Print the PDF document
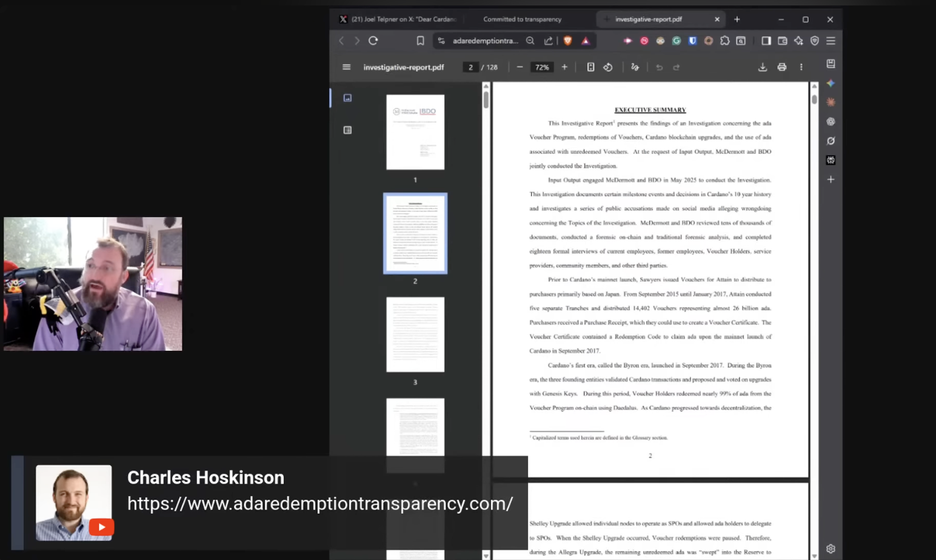 (781, 67)
